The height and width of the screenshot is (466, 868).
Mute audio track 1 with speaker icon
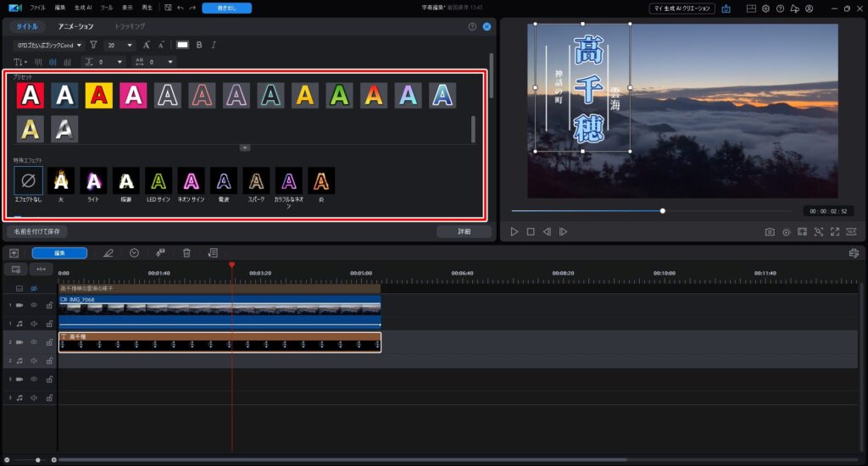coord(35,323)
